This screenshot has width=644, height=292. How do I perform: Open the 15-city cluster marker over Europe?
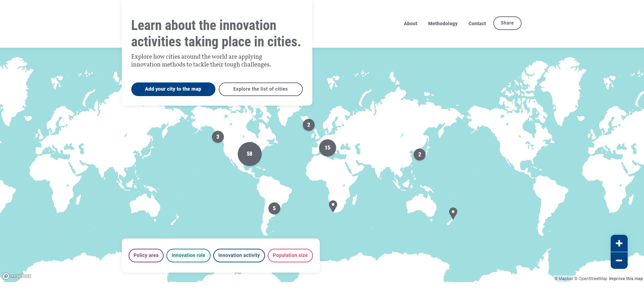[x=327, y=148]
